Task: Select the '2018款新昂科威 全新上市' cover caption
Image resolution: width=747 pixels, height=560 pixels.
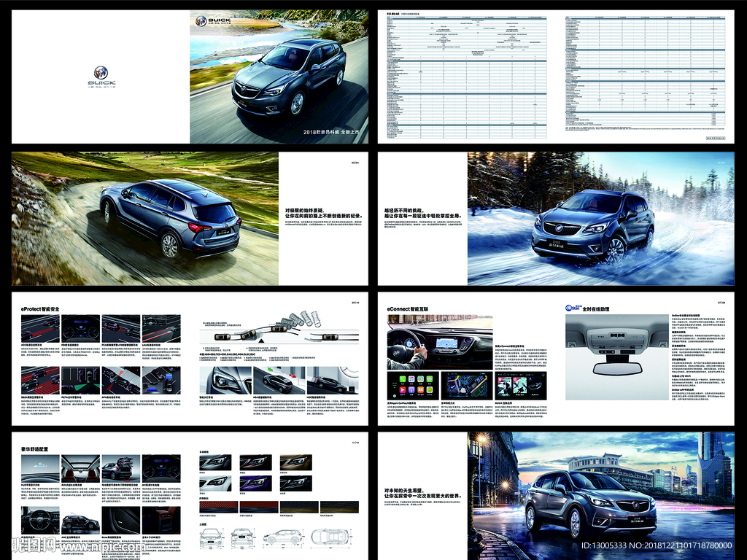Action: coord(332,132)
